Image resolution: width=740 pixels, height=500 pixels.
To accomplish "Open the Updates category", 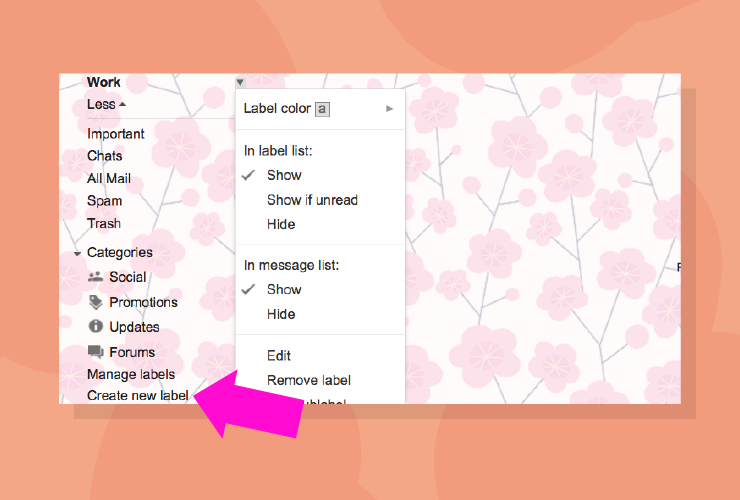I will [134, 327].
